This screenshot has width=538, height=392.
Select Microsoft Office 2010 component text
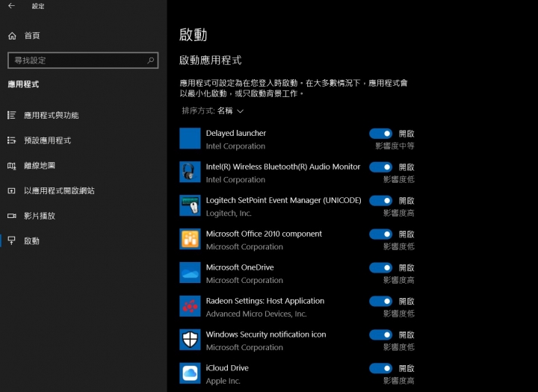point(264,234)
